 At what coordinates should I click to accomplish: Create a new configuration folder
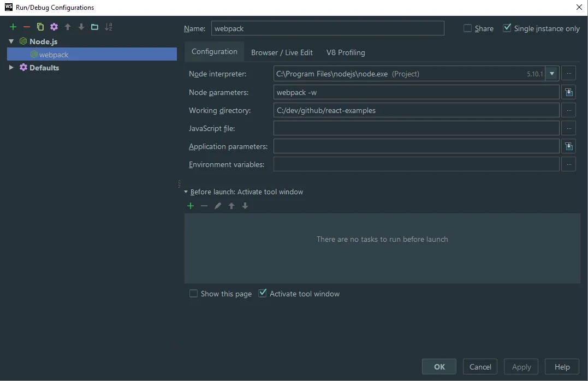[94, 27]
